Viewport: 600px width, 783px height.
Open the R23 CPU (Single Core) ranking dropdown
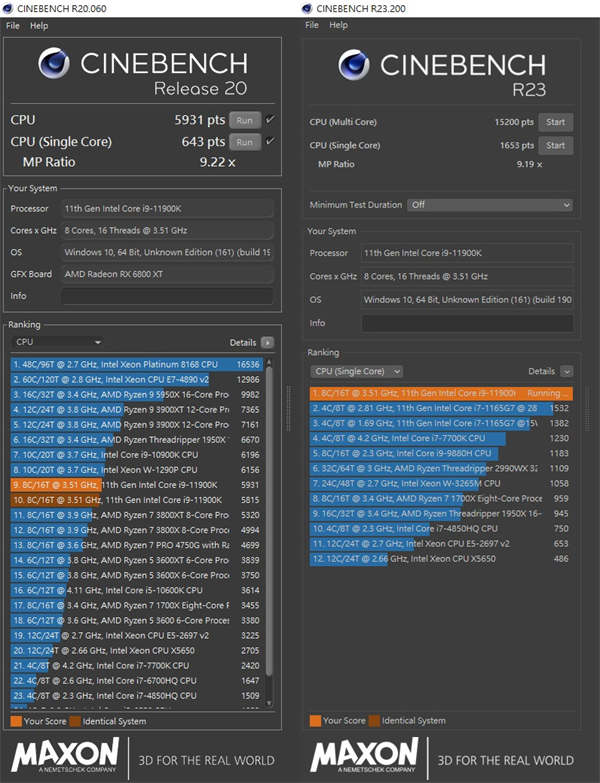tap(356, 372)
